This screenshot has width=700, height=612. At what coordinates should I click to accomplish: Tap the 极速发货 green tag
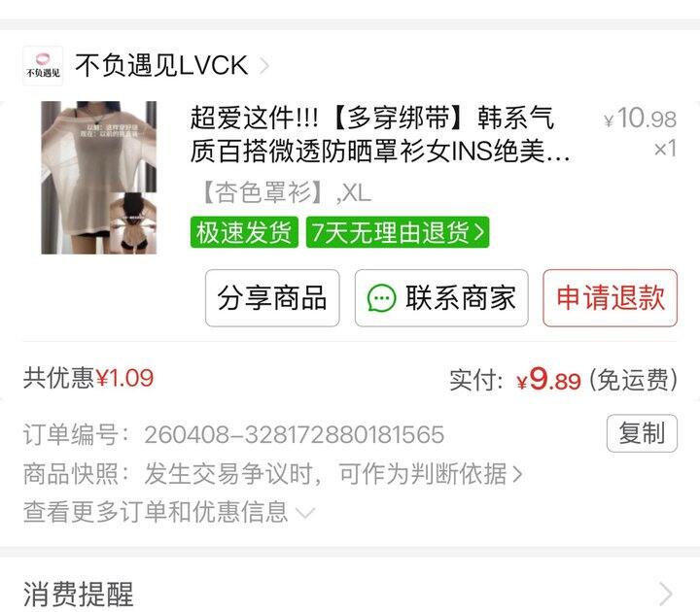tap(244, 232)
